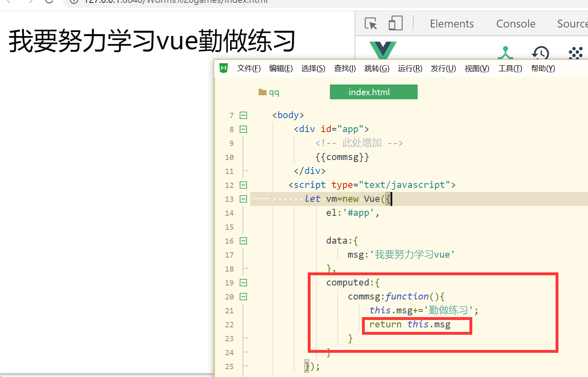Image resolution: width=588 pixels, height=377 pixels.
Task: Open the Vue devtools logo
Action: 383,50
